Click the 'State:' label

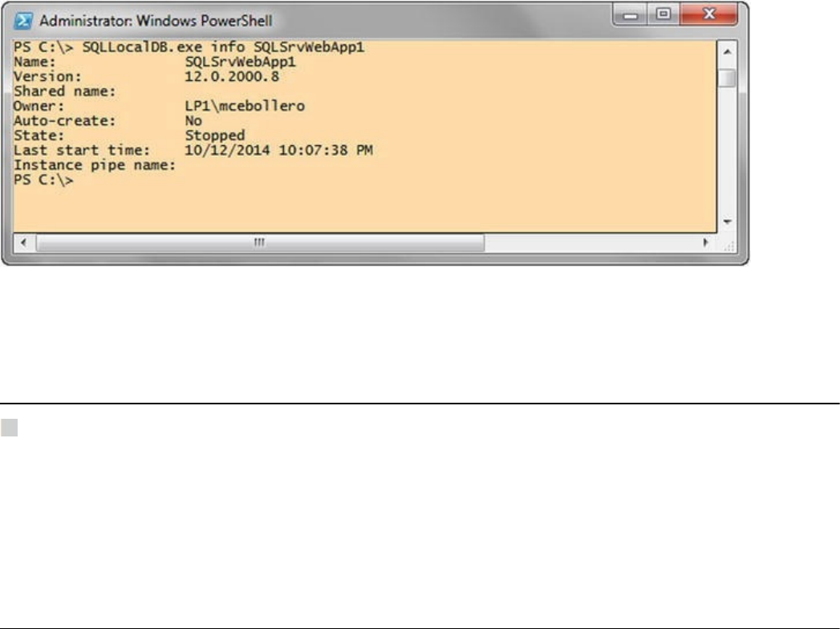click(x=39, y=136)
